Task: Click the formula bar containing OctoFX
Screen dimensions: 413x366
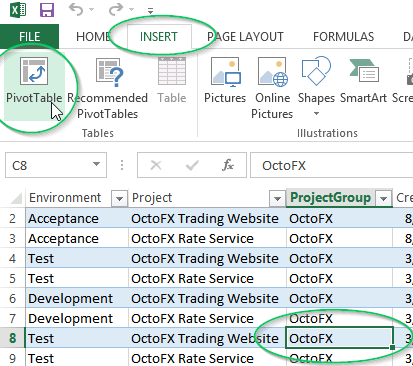Action: (x=331, y=165)
